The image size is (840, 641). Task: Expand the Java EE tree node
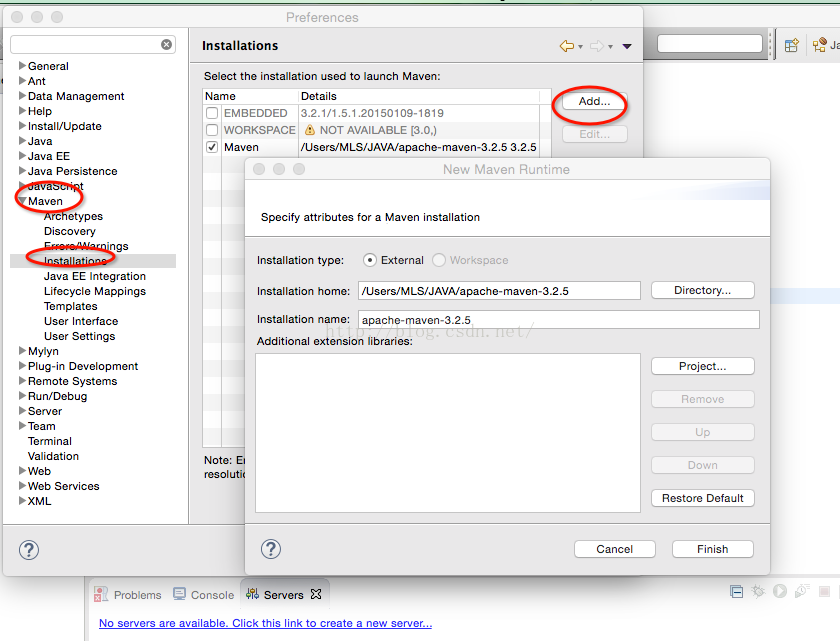coord(22,155)
